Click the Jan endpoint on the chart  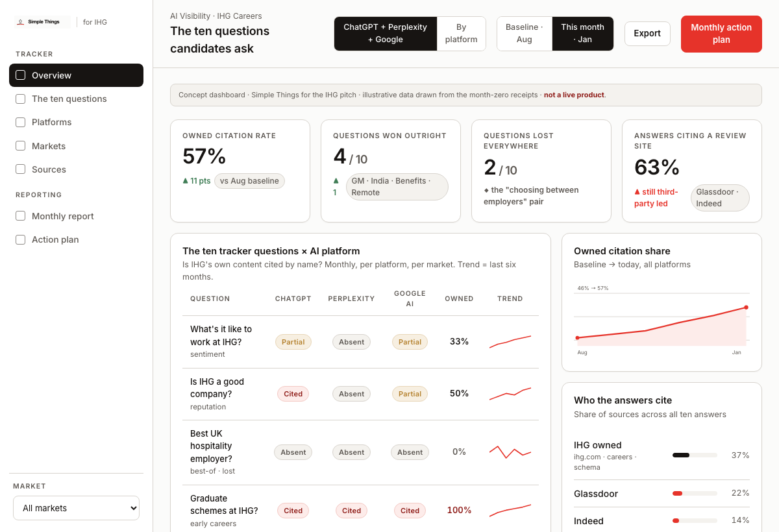click(x=746, y=307)
